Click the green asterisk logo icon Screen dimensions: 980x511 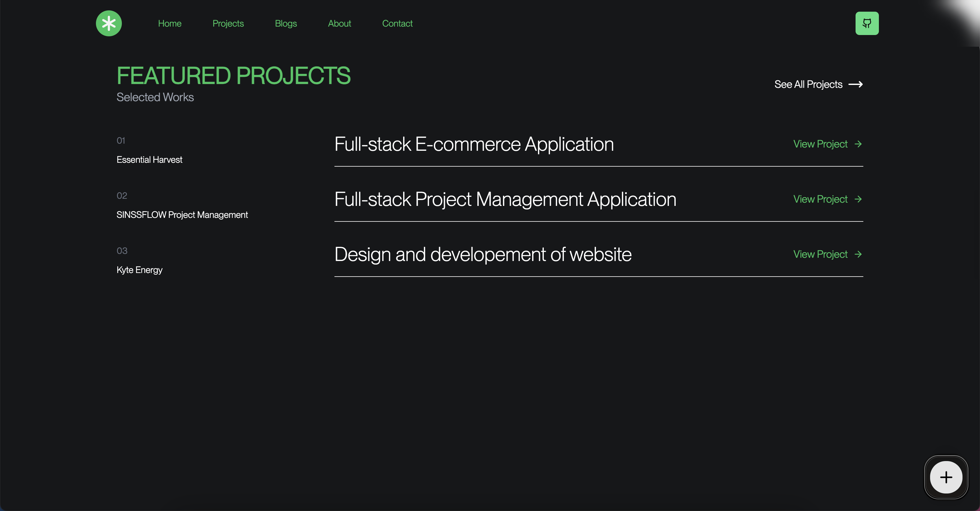click(x=109, y=23)
